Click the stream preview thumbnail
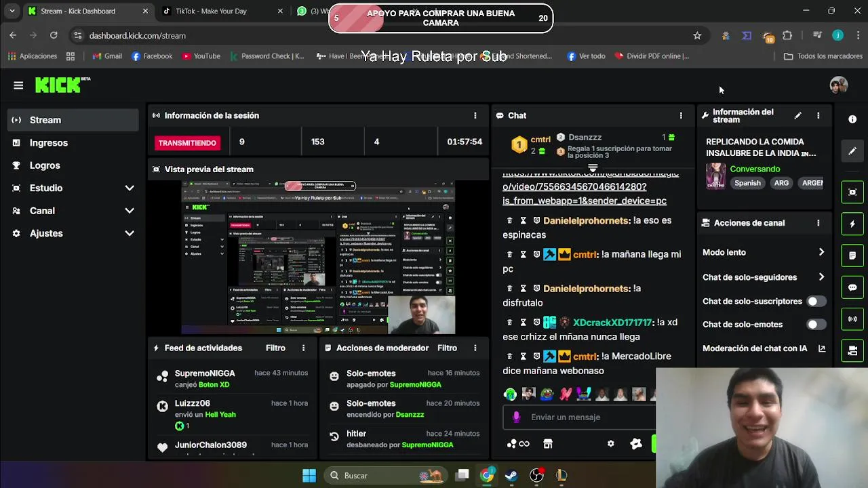The image size is (868, 488). click(x=319, y=258)
